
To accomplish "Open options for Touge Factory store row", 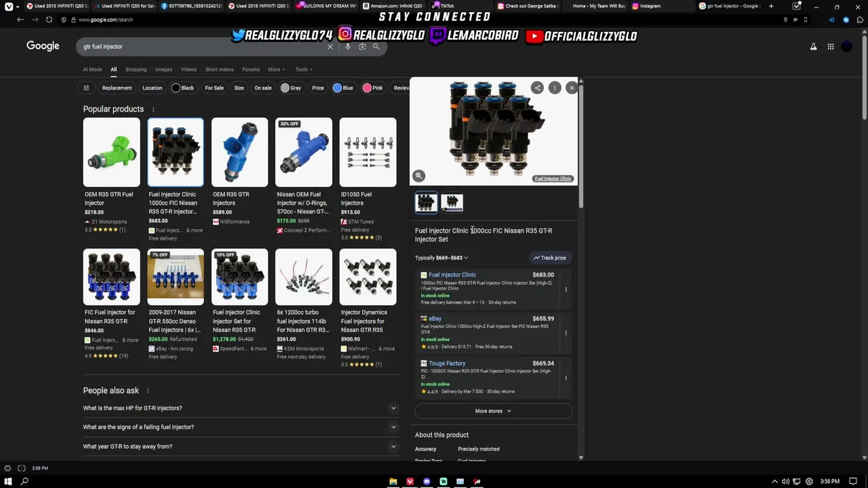I will pyautogui.click(x=566, y=378).
